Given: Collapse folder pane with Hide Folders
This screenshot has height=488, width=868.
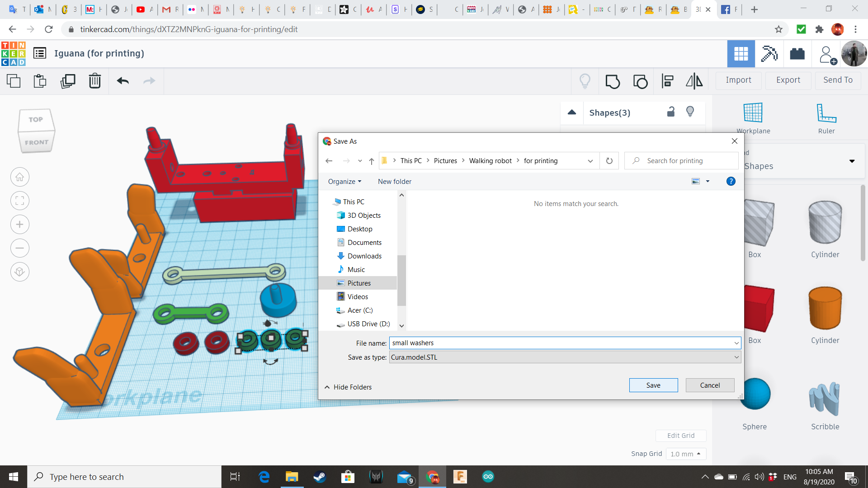Looking at the screenshot, I should 348,387.
